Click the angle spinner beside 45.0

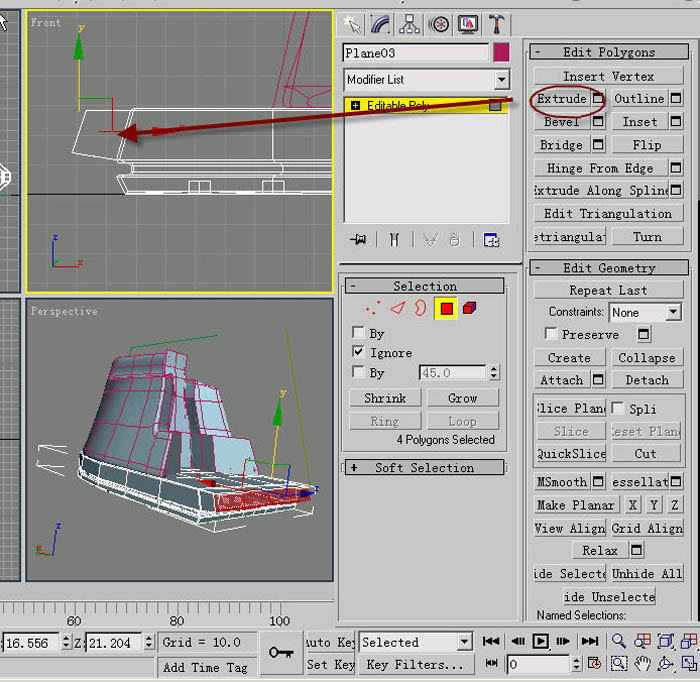[494, 372]
